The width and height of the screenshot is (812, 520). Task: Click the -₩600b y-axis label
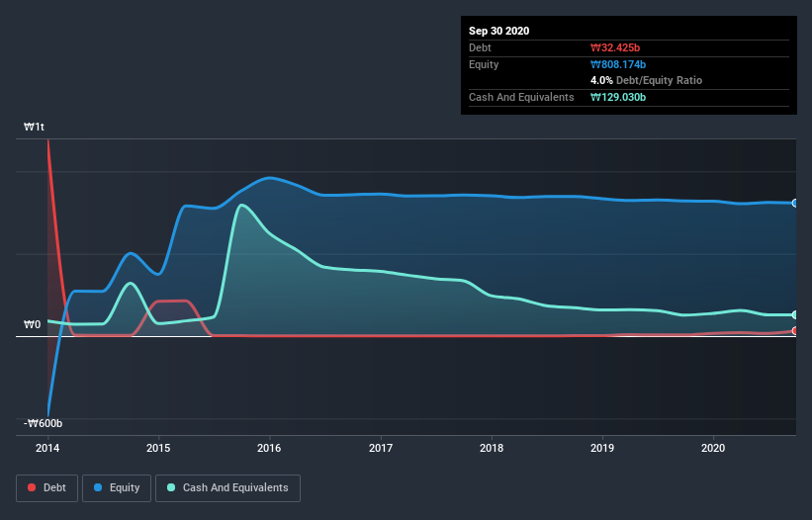pyautogui.click(x=43, y=423)
